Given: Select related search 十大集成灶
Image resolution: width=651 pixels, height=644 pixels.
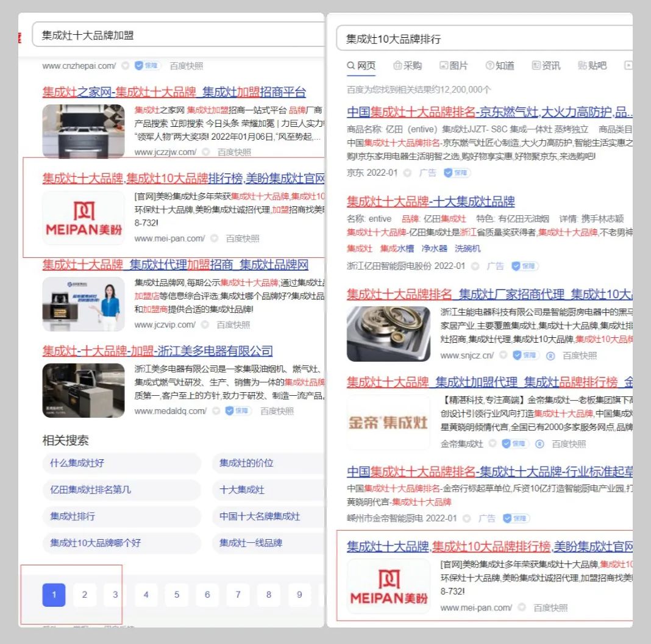Looking at the screenshot, I should 269,490.
